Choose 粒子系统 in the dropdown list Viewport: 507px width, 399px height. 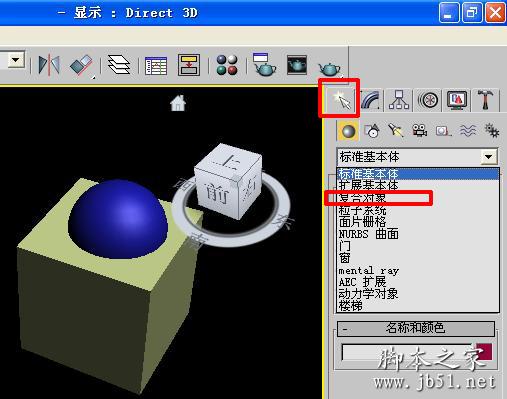(418, 210)
